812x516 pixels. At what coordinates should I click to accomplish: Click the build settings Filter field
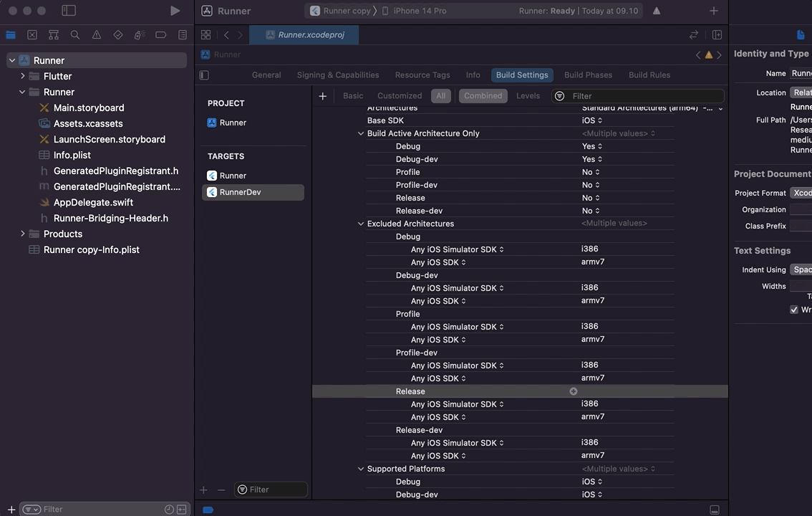[x=638, y=96]
